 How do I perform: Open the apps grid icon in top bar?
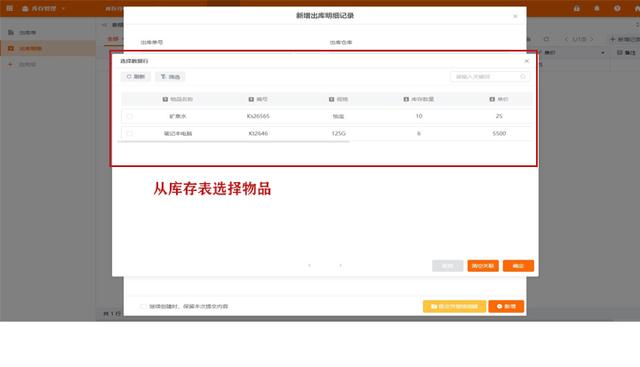click(9, 8)
